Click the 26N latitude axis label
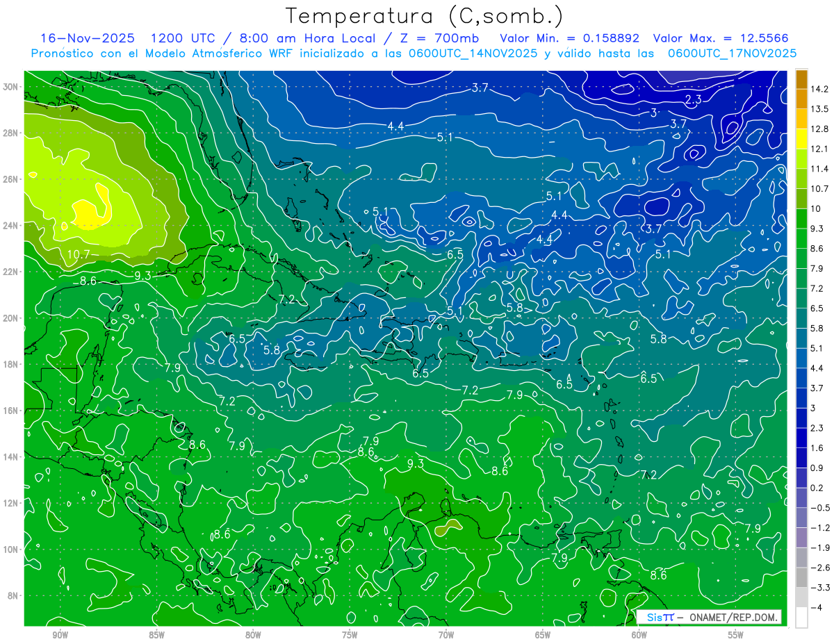 [x=10, y=179]
